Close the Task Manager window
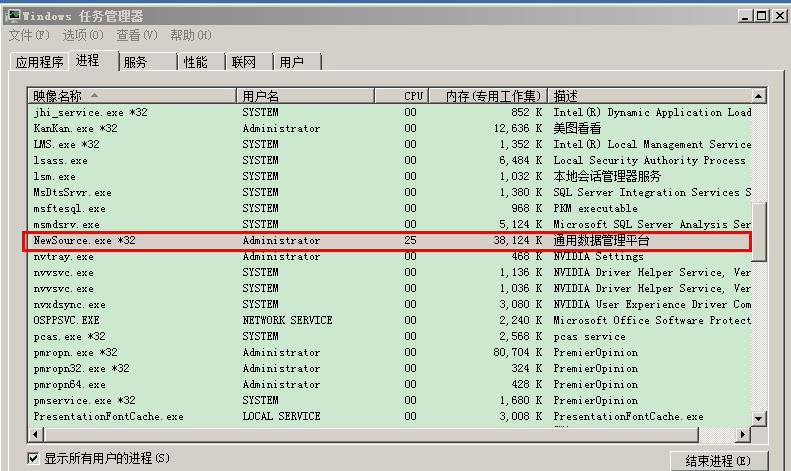The width and height of the screenshot is (791, 471). 780,16
